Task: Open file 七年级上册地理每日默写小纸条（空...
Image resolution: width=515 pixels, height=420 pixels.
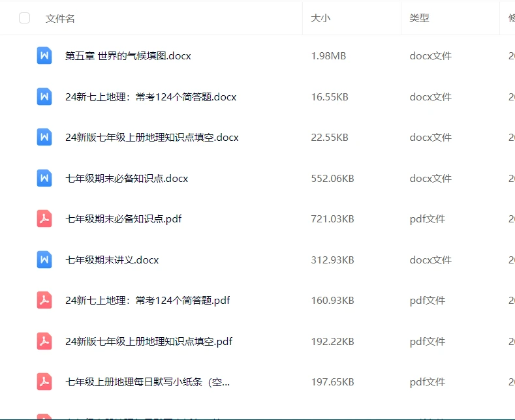Action: click(148, 382)
